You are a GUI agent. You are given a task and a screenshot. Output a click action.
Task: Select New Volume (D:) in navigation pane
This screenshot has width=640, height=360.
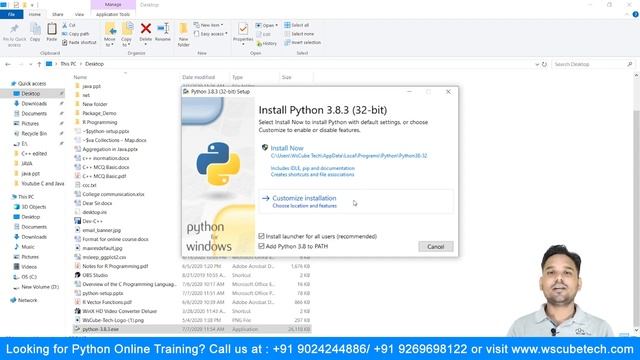[x=40, y=287]
